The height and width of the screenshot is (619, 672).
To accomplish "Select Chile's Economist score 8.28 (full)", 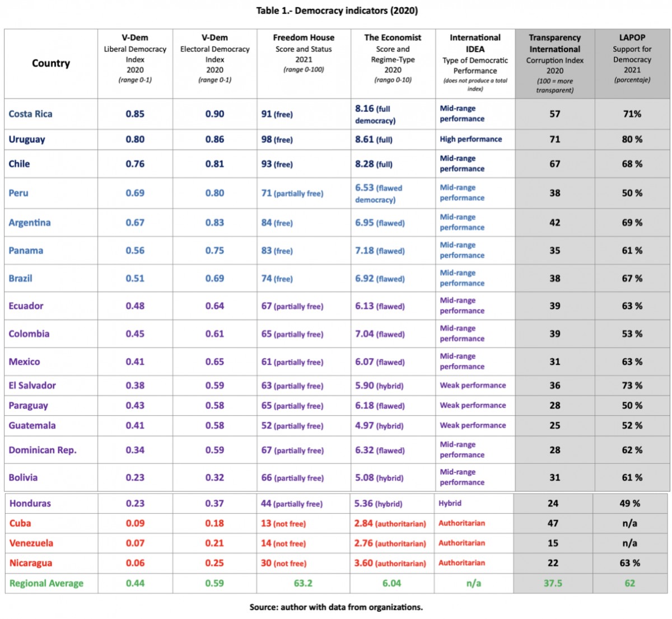I will tap(374, 164).
